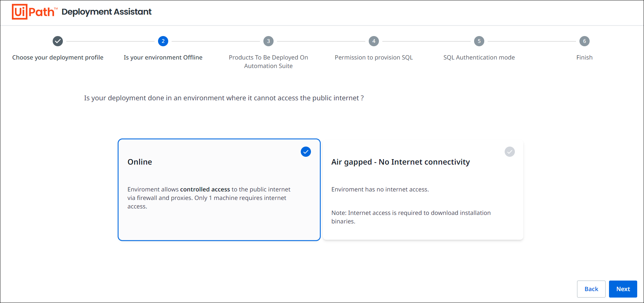The height and width of the screenshot is (303, 644).
Task: Click the UiPath logo
Action: [x=35, y=12]
